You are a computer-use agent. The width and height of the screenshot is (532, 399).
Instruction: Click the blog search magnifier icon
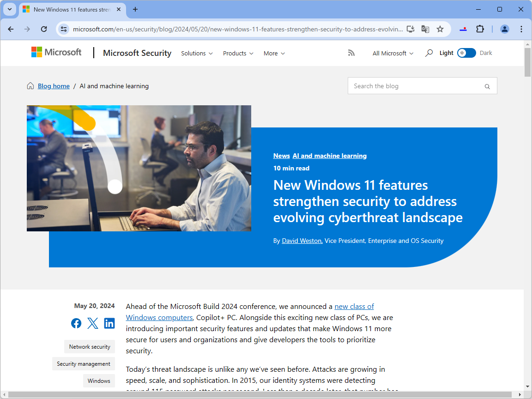pyautogui.click(x=487, y=86)
